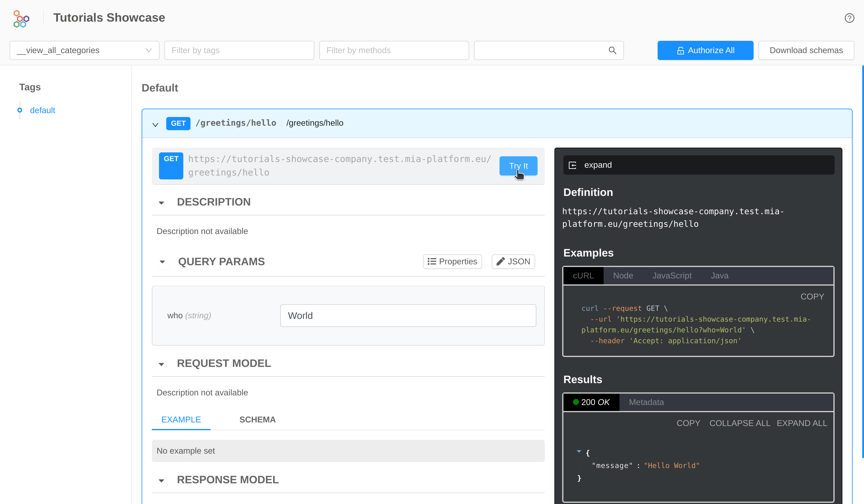This screenshot has width=864, height=504.
Task: Select the default tag bullet indicator
Action: click(x=19, y=110)
